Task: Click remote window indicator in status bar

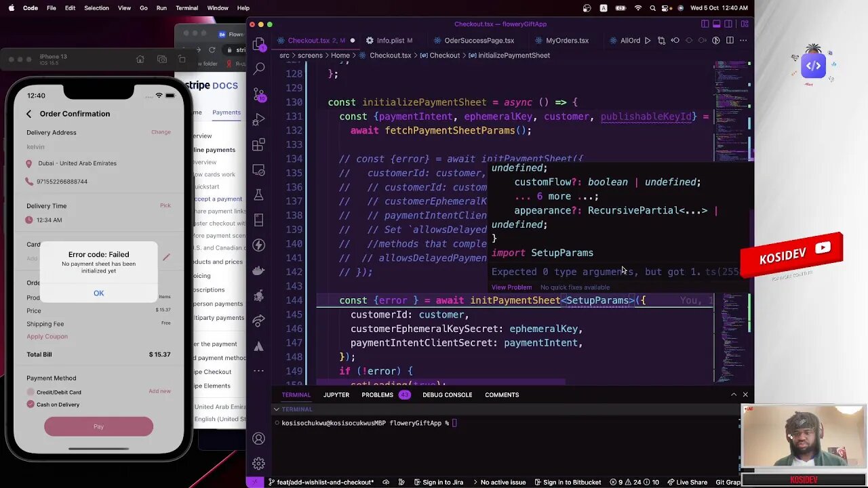Action: coord(254,482)
